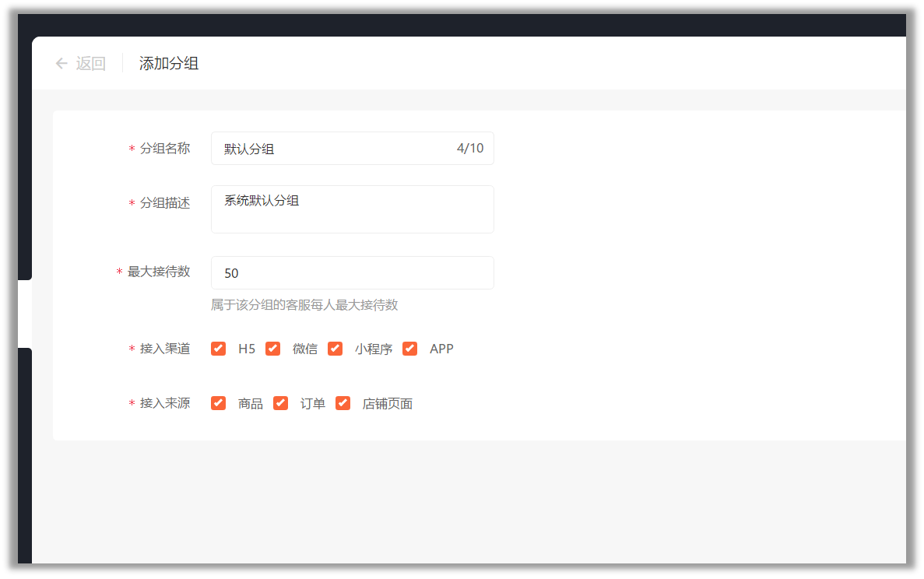
Task: Uncheck the H5 channel checkbox
Action: (218, 349)
